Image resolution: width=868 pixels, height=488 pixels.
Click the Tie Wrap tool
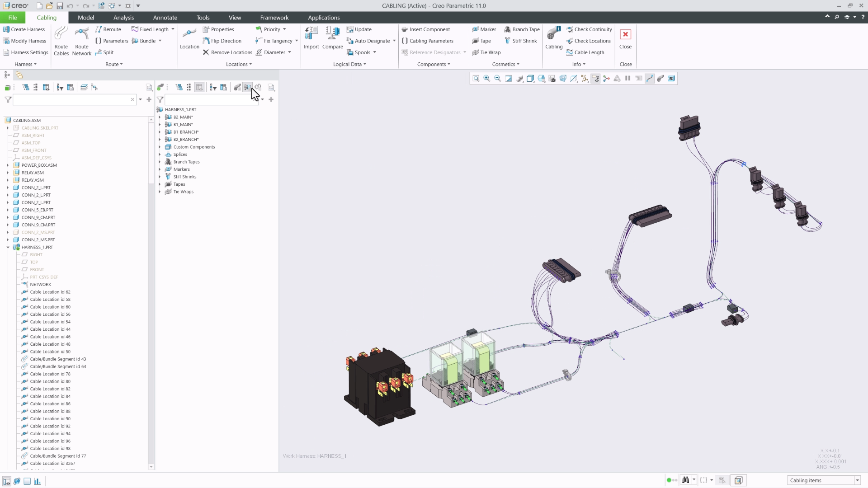[x=486, y=52]
